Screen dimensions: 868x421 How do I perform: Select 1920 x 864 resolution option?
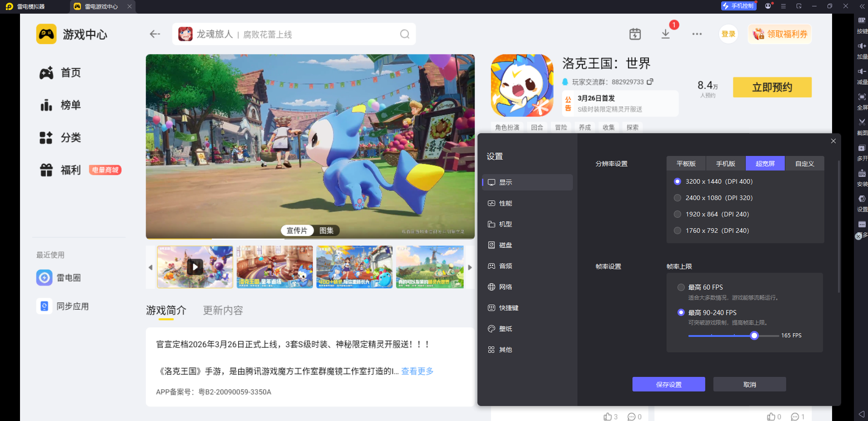click(x=677, y=214)
